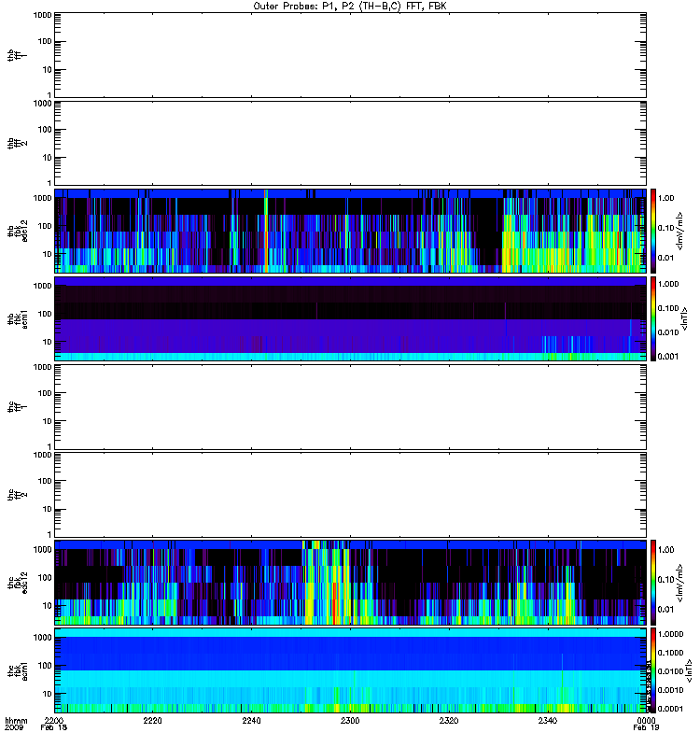700x747 pixels.
Task: Click the '1' tick of thc fff 2 panel
Action: [x=49, y=534]
